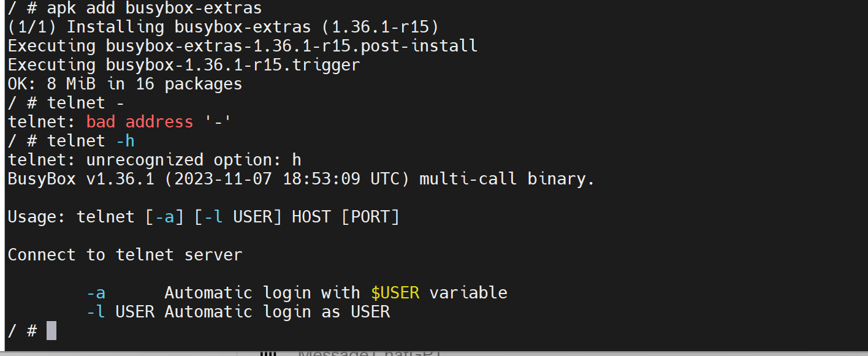Click the terminal cursor block at the prompt
This screenshot has height=356, width=868.
[x=51, y=331]
